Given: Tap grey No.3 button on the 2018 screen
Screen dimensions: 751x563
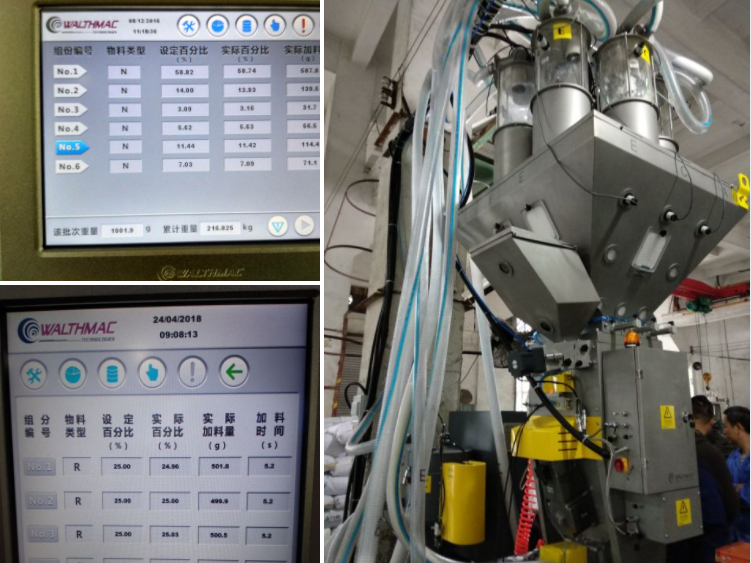Looking at the screenshot, I should [43, 534].
